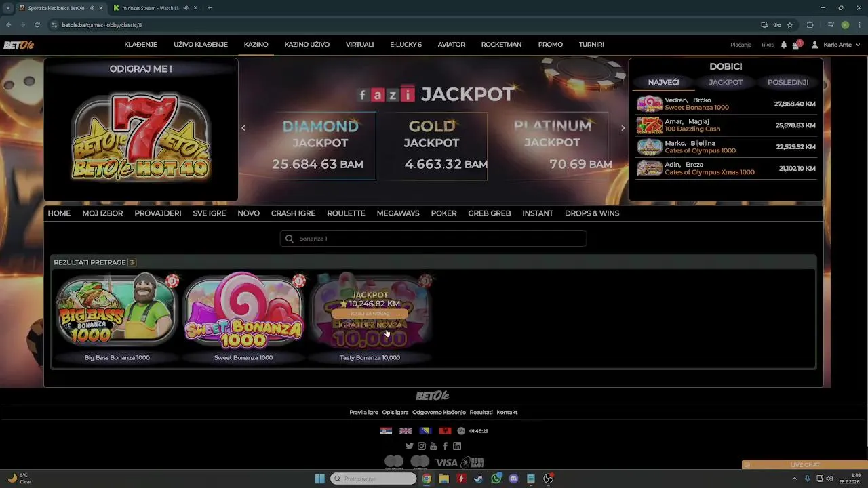Mute audio on the BetOle browser tab
The width and height of the screenshot is (868, 488).
pyautogui.click(x=91, y=8)
